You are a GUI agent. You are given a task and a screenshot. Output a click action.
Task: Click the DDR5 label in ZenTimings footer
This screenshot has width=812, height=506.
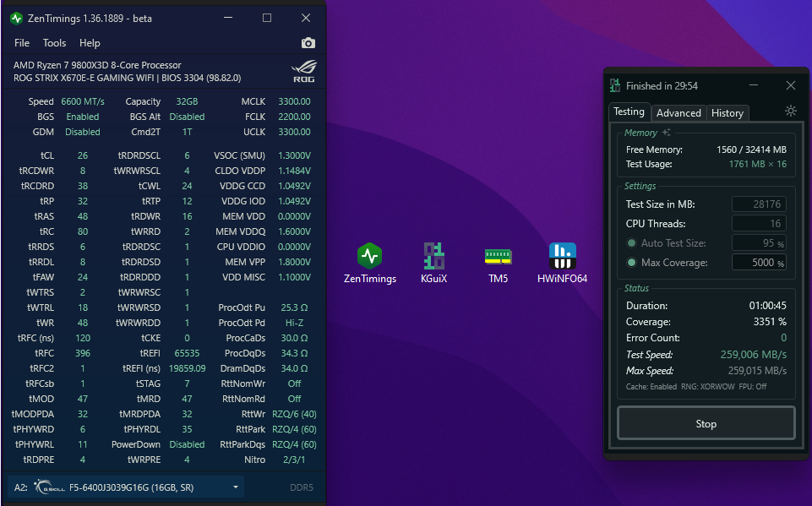pos(302,487)
